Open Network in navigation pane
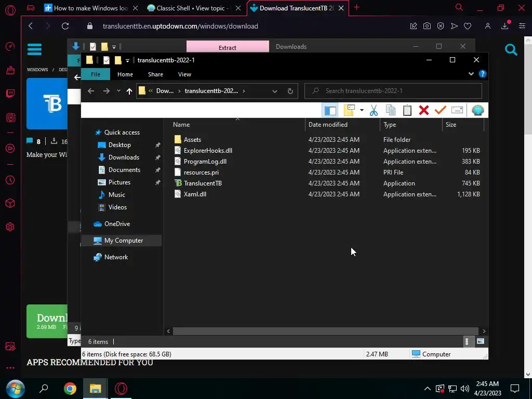The image size is (532, 399). click(116, 257)
